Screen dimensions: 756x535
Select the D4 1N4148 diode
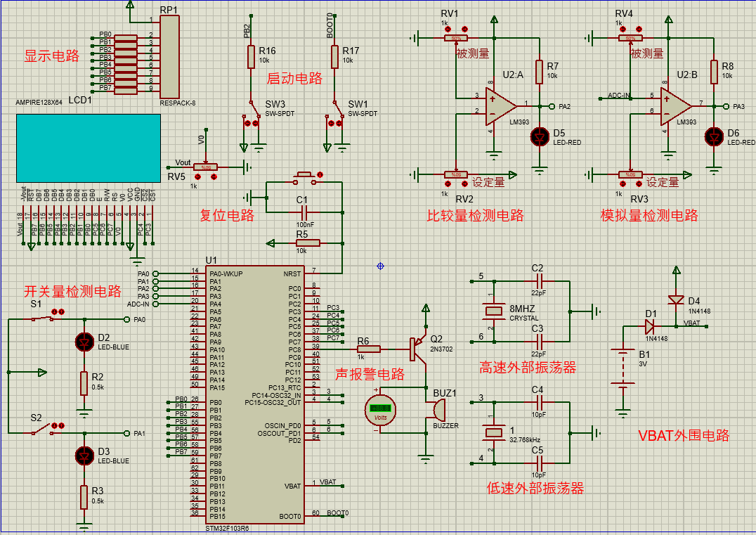tap(676, 299)
